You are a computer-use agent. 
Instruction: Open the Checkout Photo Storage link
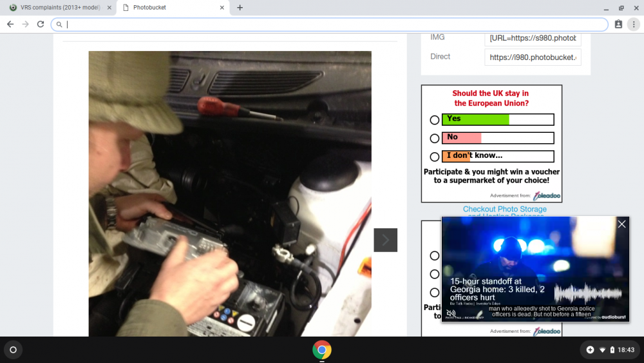pyautogui.click(x=505, y=210)
